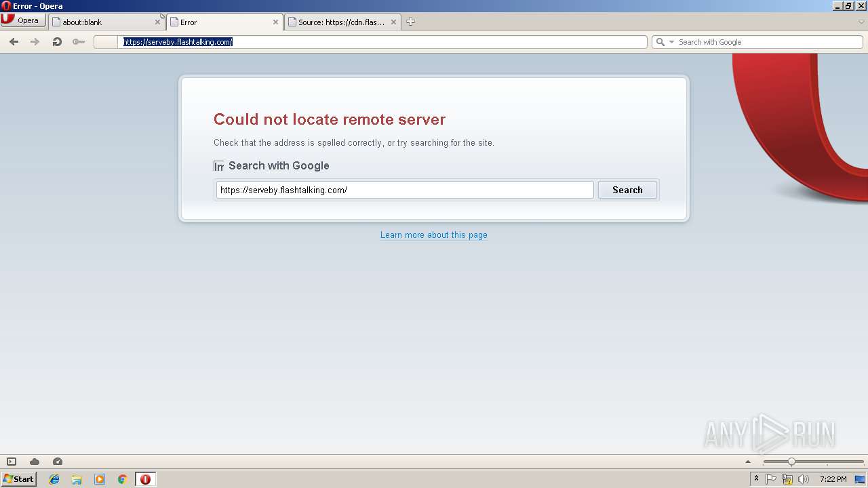
Task: Click the site badge in address bar
Action: 106,42
